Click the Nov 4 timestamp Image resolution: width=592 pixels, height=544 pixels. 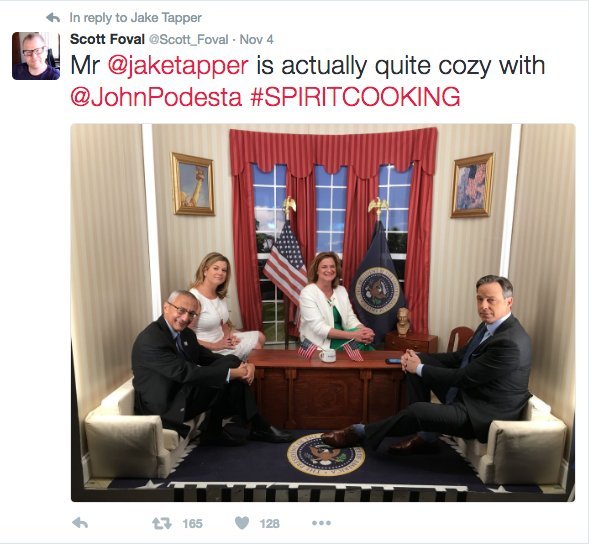pos(256,39)
